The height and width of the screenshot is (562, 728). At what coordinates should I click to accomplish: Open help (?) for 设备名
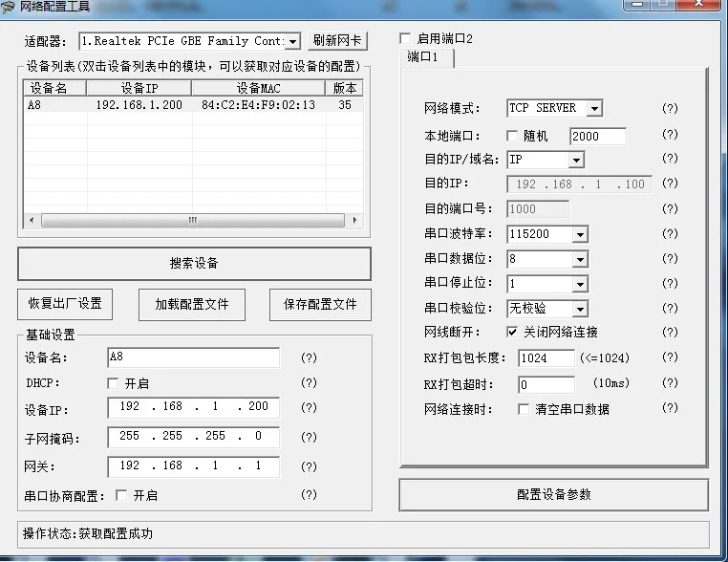point(309,357)
